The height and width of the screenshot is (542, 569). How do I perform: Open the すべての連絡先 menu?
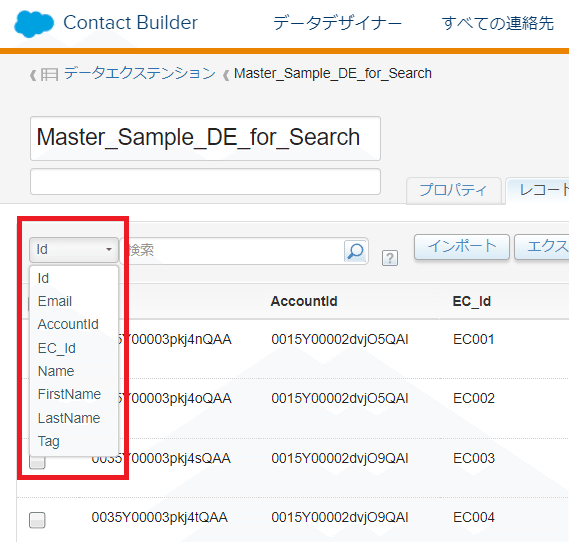[x=498, y=23]
